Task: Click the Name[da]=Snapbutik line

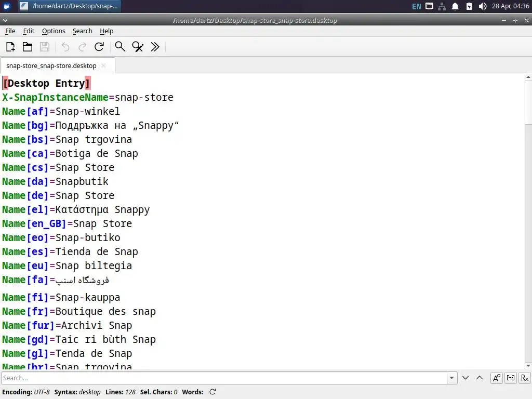Action: pyautogui.click(x=55, y=181)
